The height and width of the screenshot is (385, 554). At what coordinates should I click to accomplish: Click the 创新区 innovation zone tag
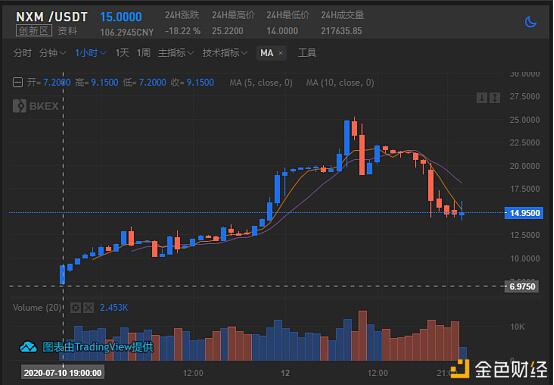coord(34,31)
